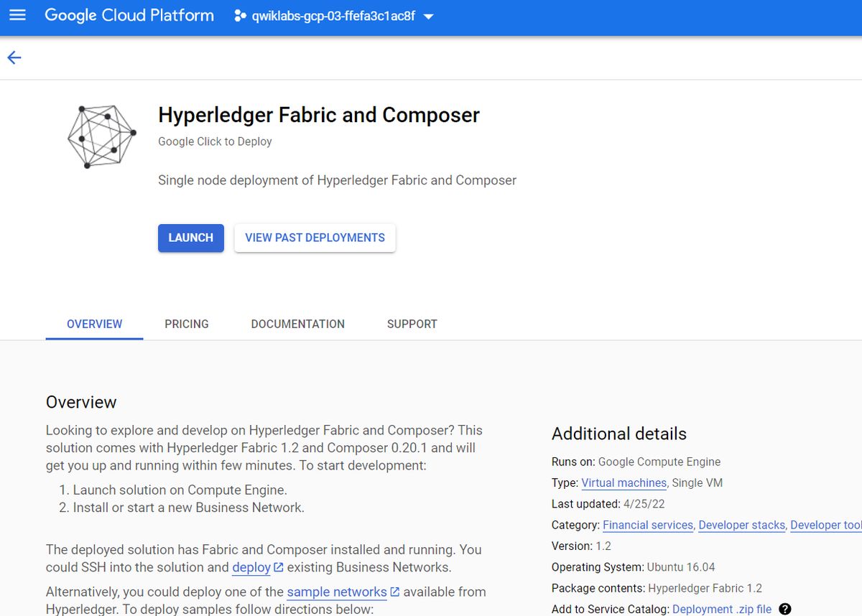The width and height of the screenshot is (862, 616).
Task: Open the hamburger navigation menu
Action: (17, 15)
